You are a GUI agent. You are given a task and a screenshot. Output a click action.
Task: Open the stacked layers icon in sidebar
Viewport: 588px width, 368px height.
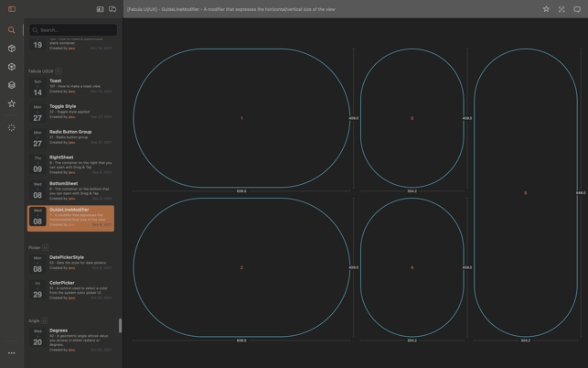(12, 85)
